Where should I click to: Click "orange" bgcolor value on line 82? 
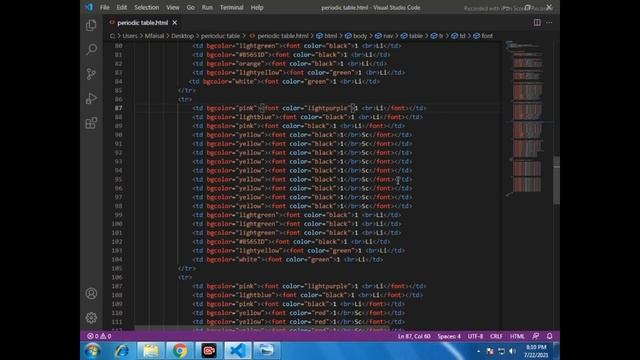click(251, 64)
